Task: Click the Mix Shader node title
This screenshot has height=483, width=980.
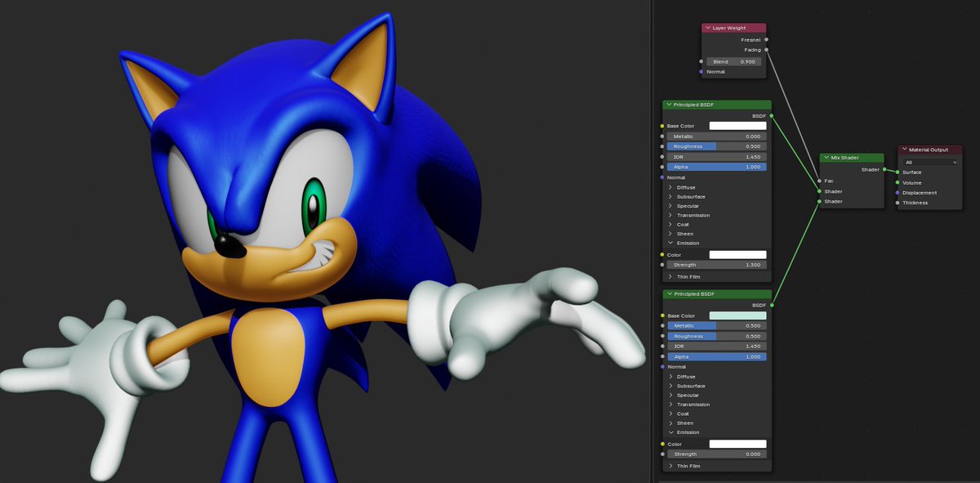Action: [845, 158]
